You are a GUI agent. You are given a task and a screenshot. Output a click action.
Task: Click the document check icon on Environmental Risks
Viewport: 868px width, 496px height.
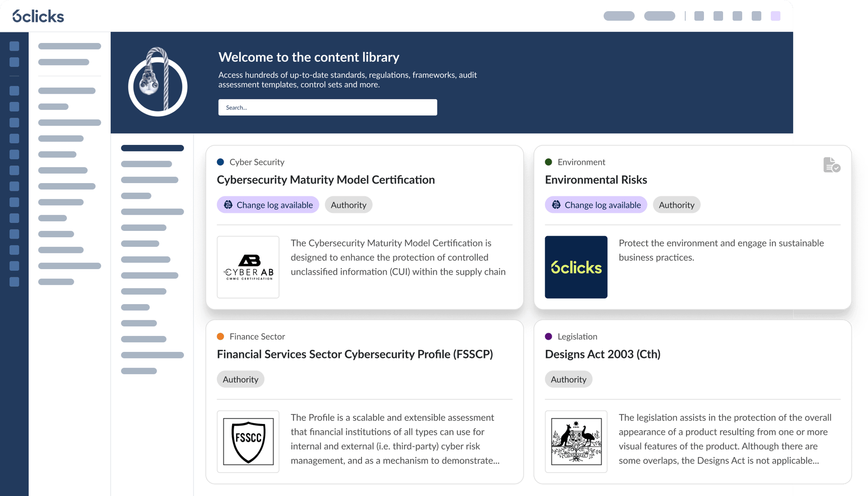coord(832,165)
